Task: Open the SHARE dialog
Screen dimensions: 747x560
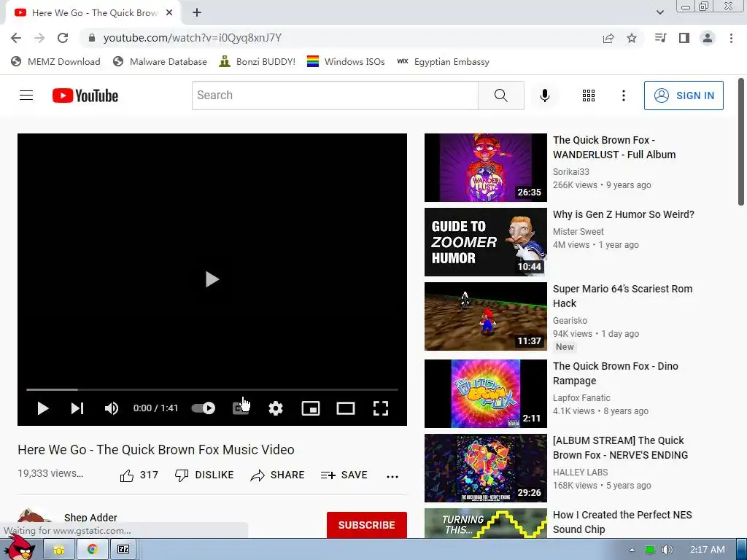Action: [277, 475]
